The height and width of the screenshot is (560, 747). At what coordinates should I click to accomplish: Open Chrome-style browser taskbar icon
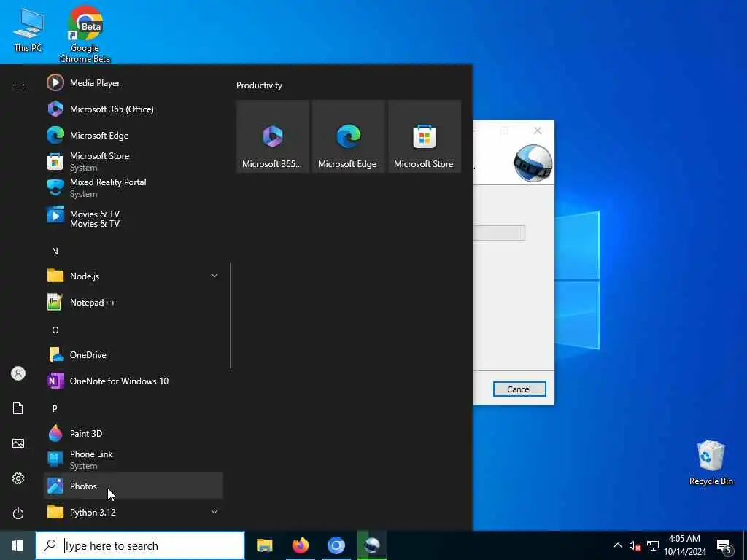[336, 545]
